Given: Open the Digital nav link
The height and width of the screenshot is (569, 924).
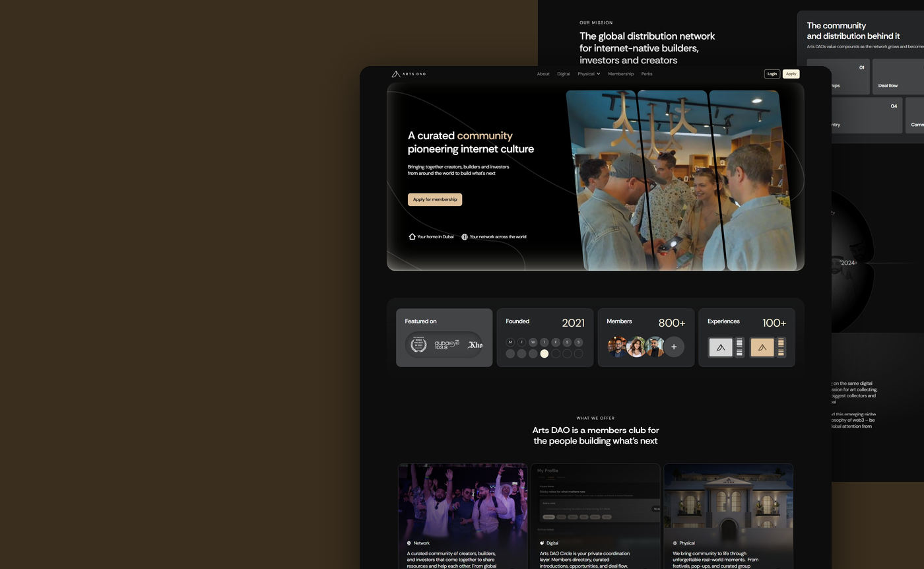Looking at the screenshot, I should pos(564,74).
